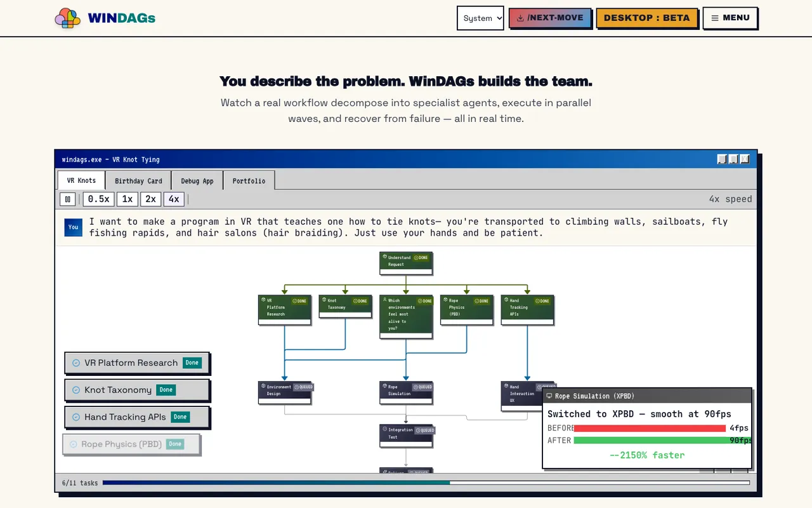Switch to the VR Knots tab
The height and width of the screenshot is (508, 812).
click(x=81, y=180)
